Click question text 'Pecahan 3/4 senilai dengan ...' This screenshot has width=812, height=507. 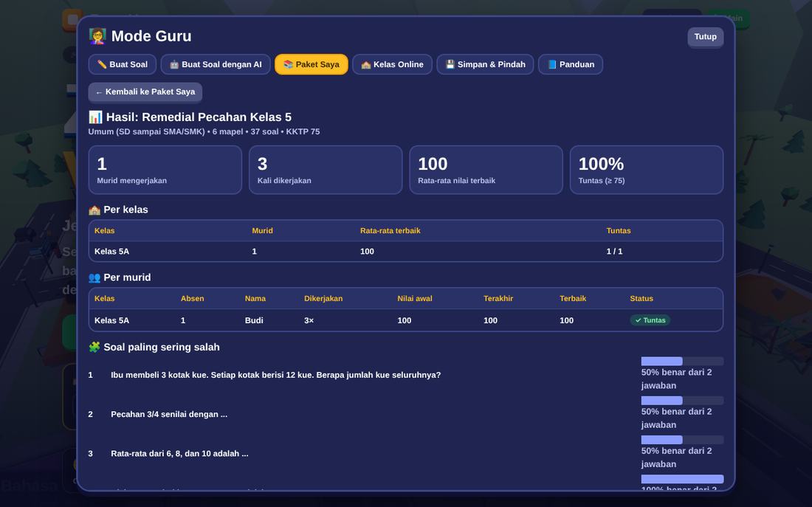169,414
